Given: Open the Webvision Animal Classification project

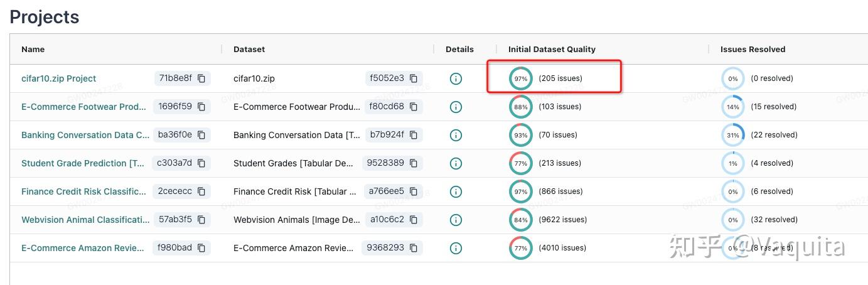Looking at the screenshot, I should pos(85,220).
